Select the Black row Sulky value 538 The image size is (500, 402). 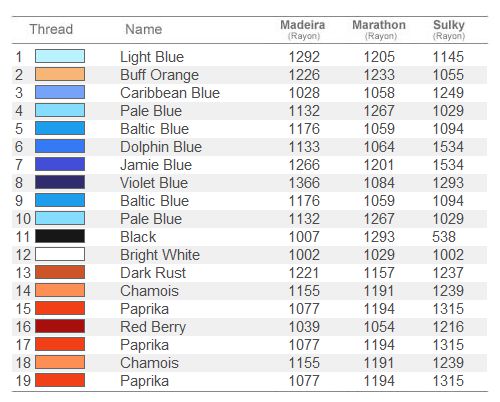(x=444, y=237)
